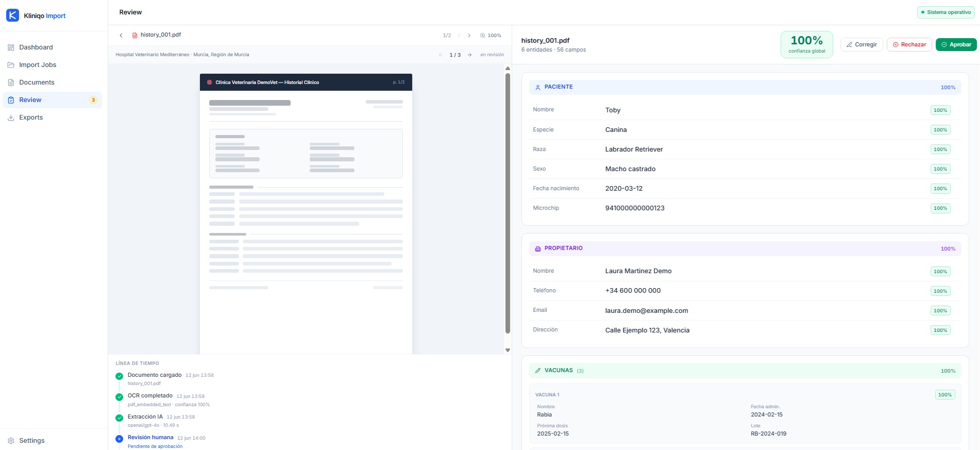The image size is (980, 450).
Task: Click the Documento cargado check marker
Action: tap(120, 376)
